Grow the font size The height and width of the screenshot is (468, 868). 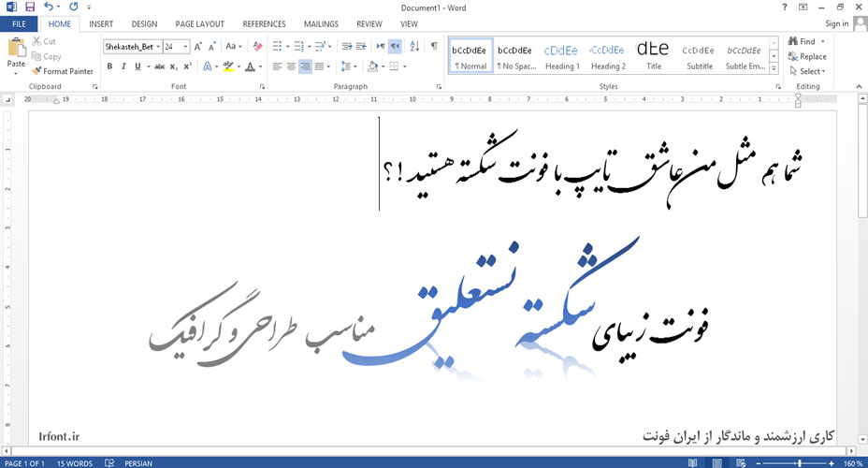pos(199,46)
